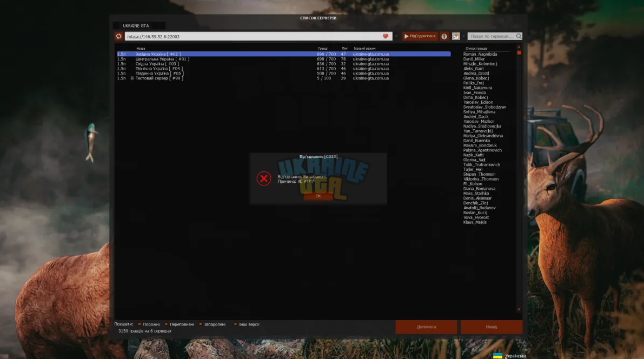Image resolution: width=644 pixels, height=359 pixels.
Task: Click player Stepan_Thomson in list
Action: pos(479,174)
